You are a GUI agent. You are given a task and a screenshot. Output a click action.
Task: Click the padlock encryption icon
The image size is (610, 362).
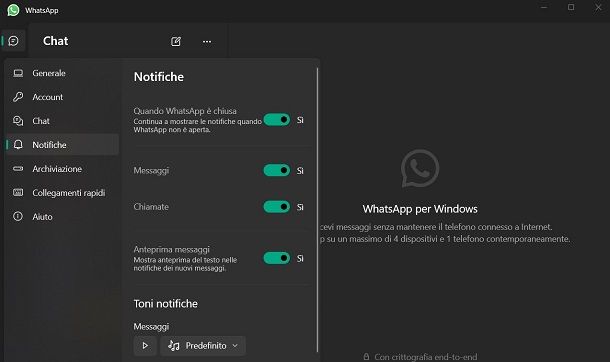click(366, 357)
